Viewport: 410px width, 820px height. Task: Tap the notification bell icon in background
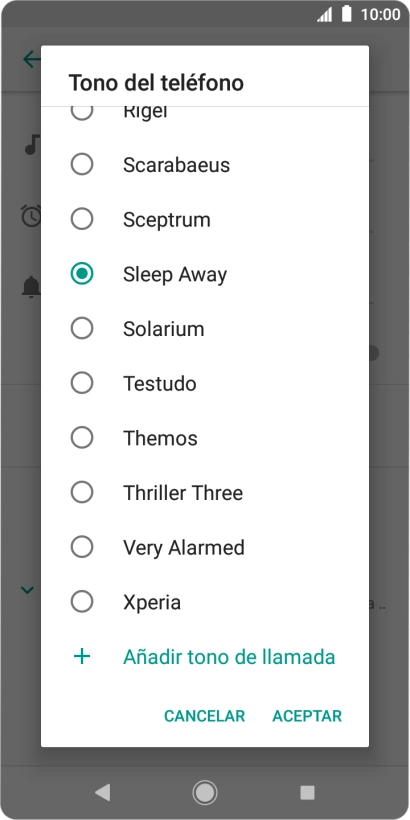(x=31, y=287)
